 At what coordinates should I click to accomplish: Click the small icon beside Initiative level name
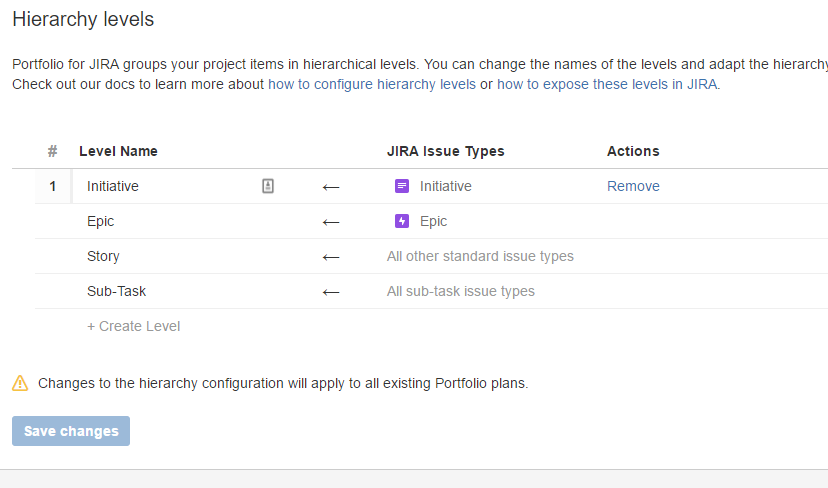coord(268,186)
